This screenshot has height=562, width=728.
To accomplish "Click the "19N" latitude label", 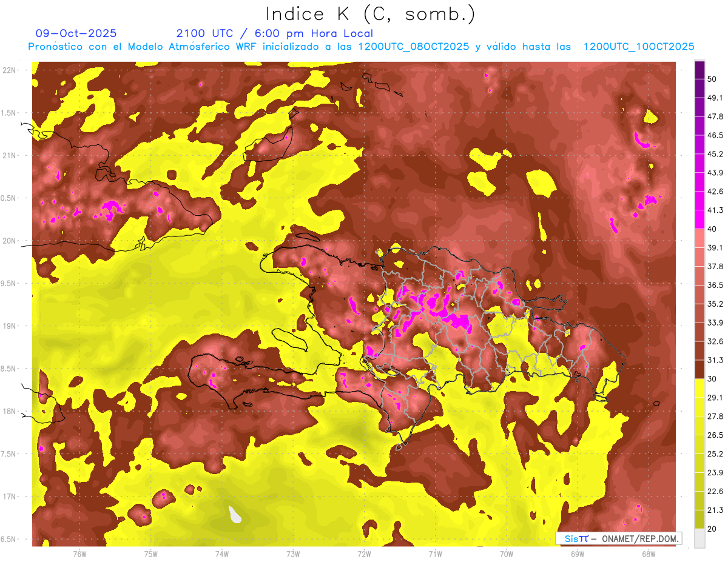I will [x=8, y=326].
